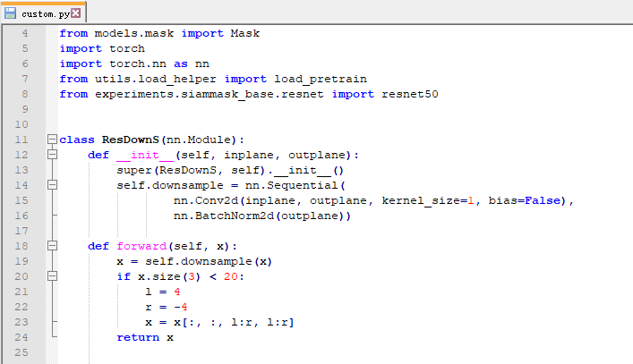Click 'kernel_size=1' on line 15

point(428,200)
